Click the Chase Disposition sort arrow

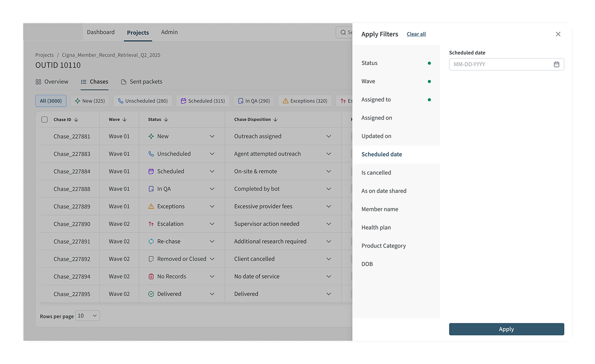pyautogui.click(x=276, y=120)
